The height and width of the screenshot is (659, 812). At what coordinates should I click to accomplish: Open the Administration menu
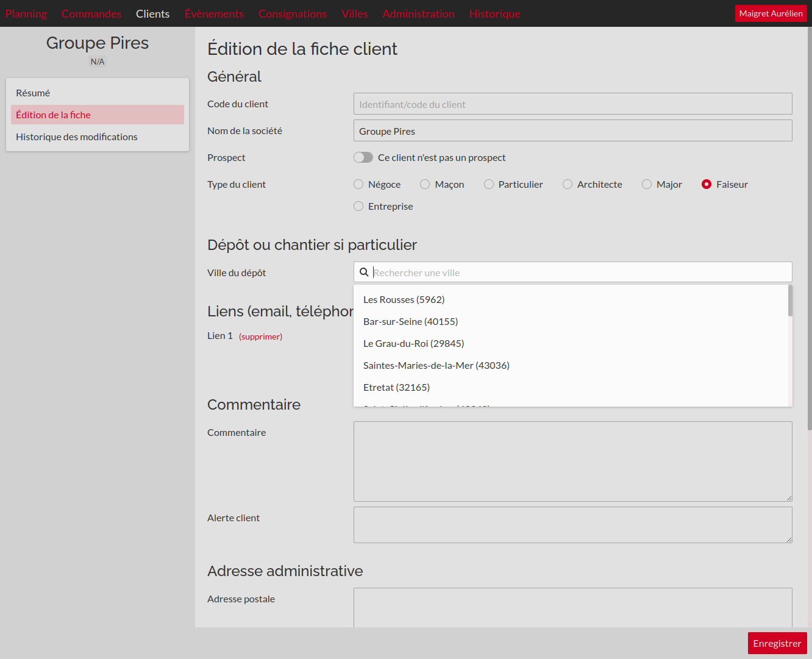click(418, 13)
